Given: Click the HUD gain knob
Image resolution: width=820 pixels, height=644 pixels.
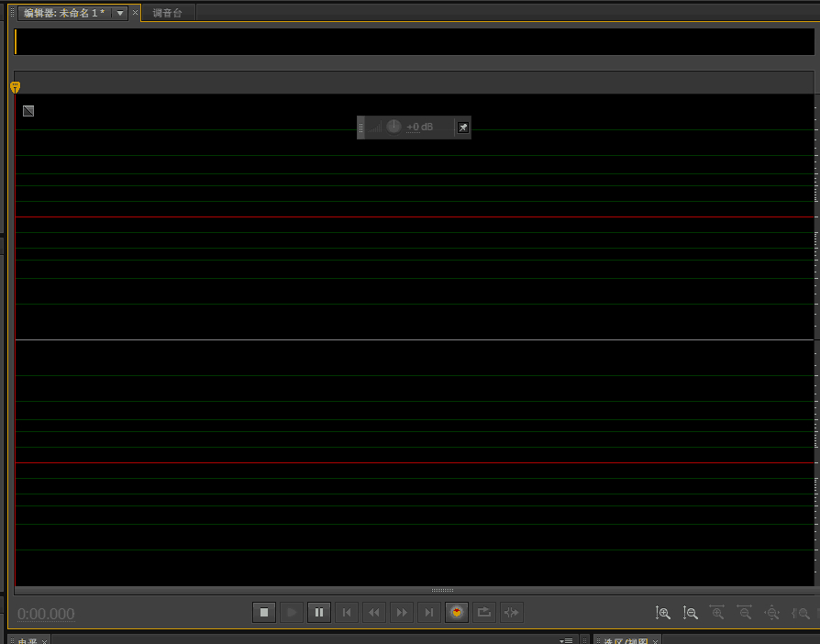Looking at the screenshot, I should [x=393, y=127].
